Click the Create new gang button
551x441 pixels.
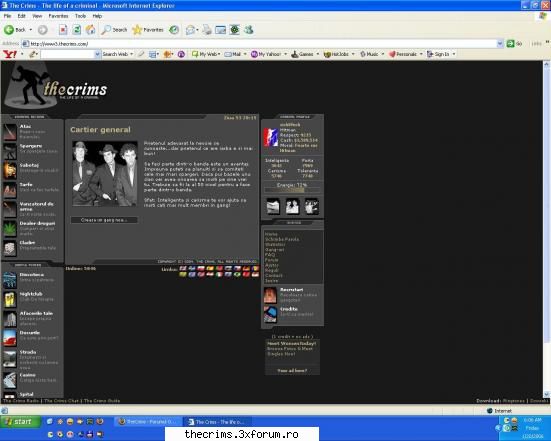point(104,220)
